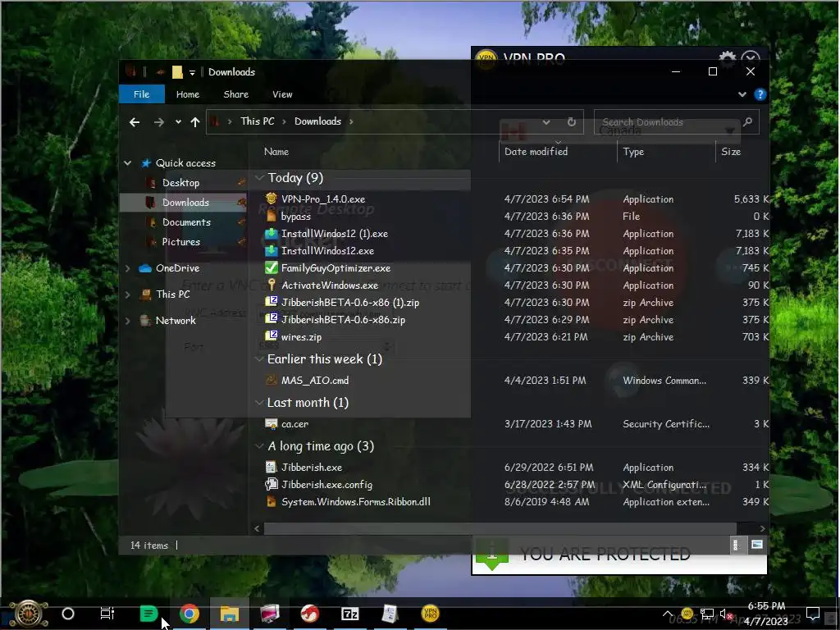Open address bar history dropdown
The width and height of the screenshot is (840, 630).
[546, 122]
